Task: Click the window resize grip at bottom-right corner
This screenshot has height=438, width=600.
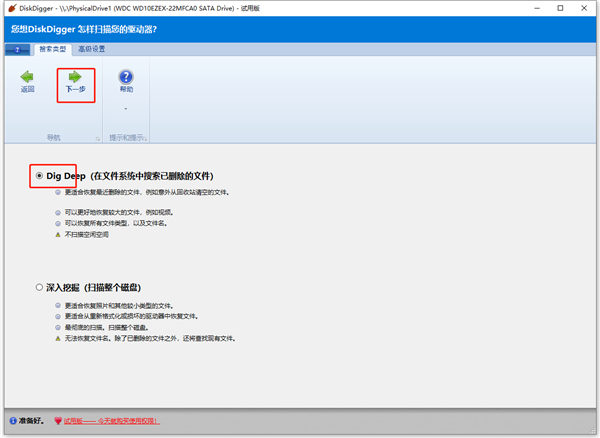Action: point(592,430)
